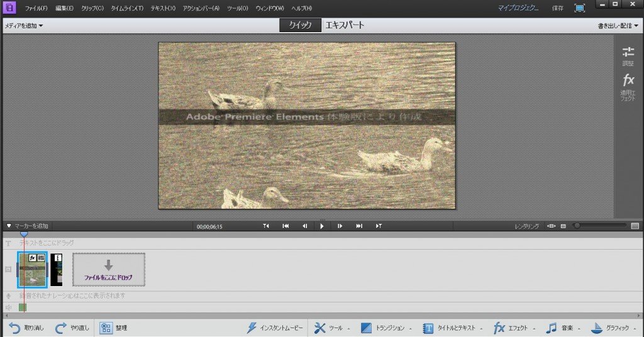The image size is (644, 337).
Task: Expand the 音楽 music panel
Action: click(x=563, y=328)
